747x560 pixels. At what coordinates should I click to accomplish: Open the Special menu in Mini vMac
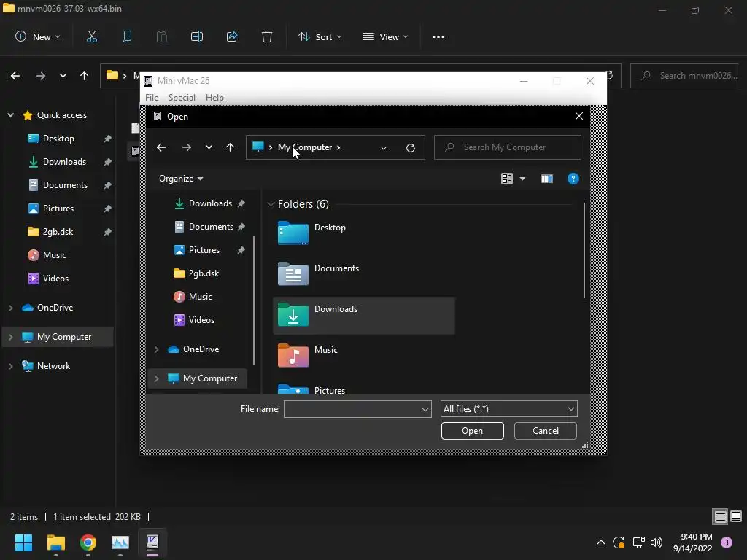[x=182, y=98]
